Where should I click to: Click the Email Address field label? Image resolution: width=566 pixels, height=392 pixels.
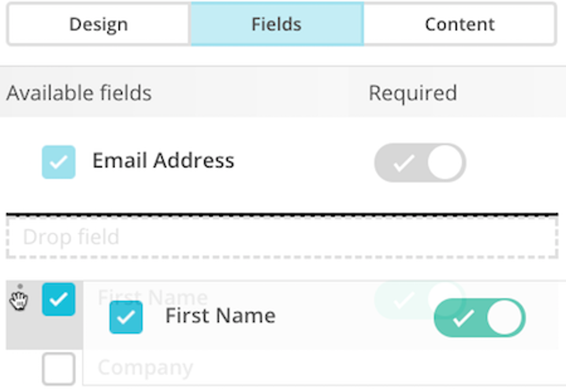pos(163,160)
